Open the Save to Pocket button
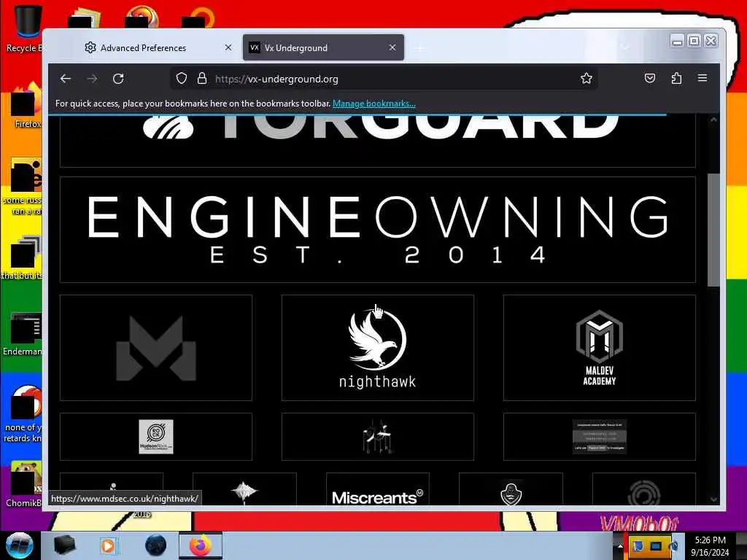 (650, 78)
